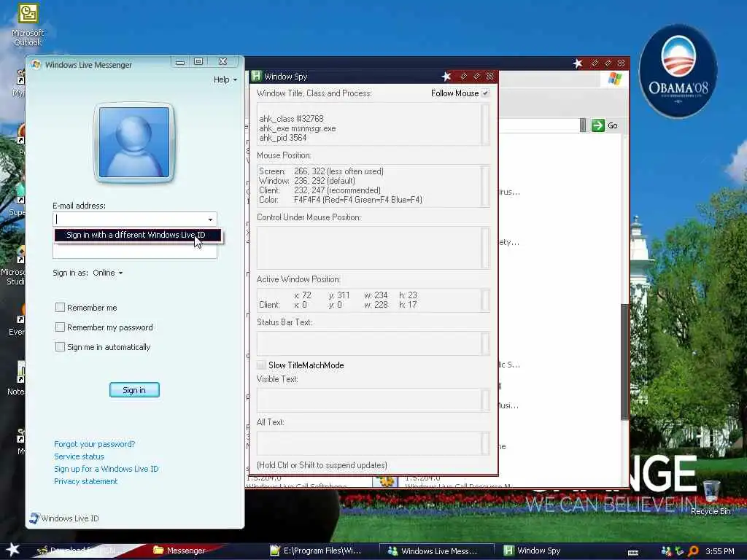Enable the Remember me checkbox
This screenshot has width=747, height=560.
(60, 308)
